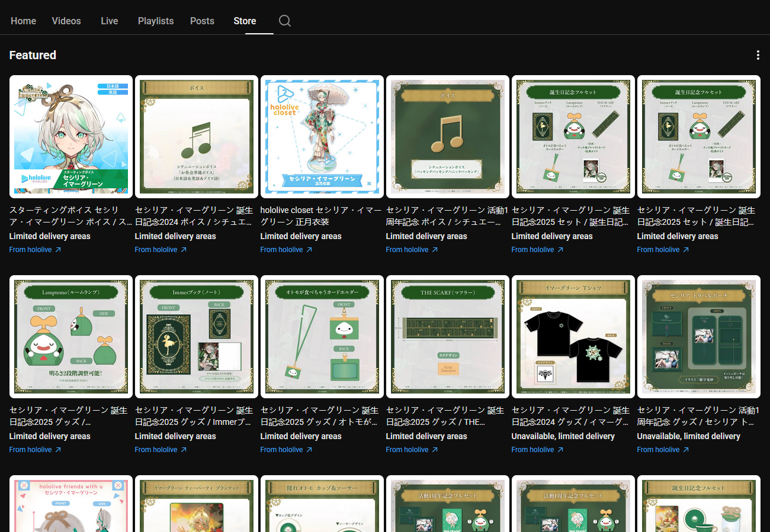Open the black T-shirt thumbnail
The image size is (770, 532).
tap(573, 337)
